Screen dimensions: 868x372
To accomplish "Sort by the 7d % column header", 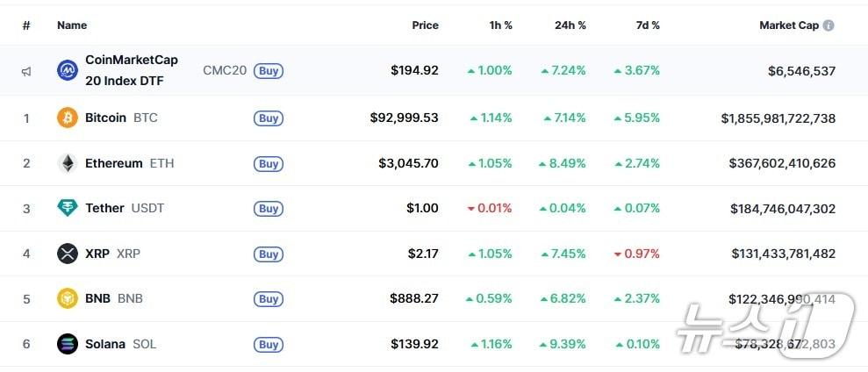I will pos(648,25).
